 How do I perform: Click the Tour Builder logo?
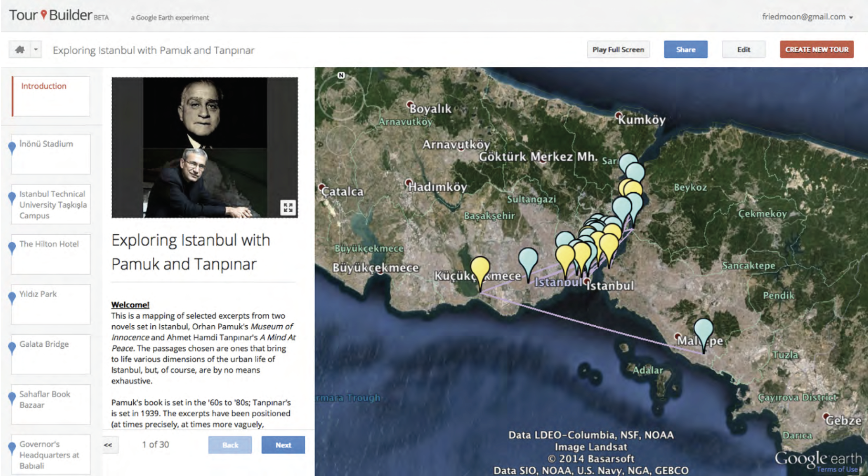(59, 16)
